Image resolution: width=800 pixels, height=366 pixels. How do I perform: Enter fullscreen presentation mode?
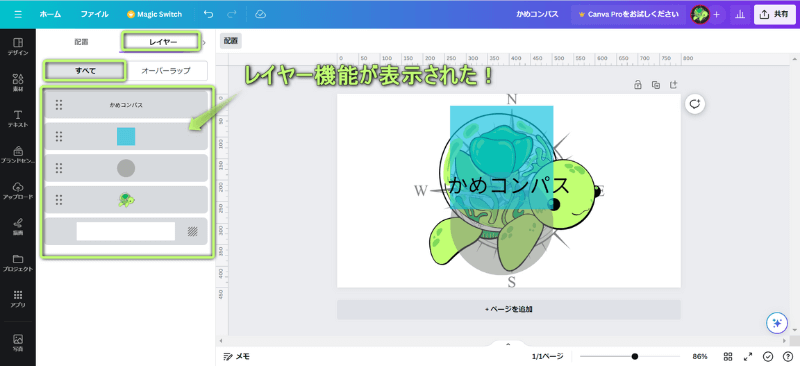(748, 356)
